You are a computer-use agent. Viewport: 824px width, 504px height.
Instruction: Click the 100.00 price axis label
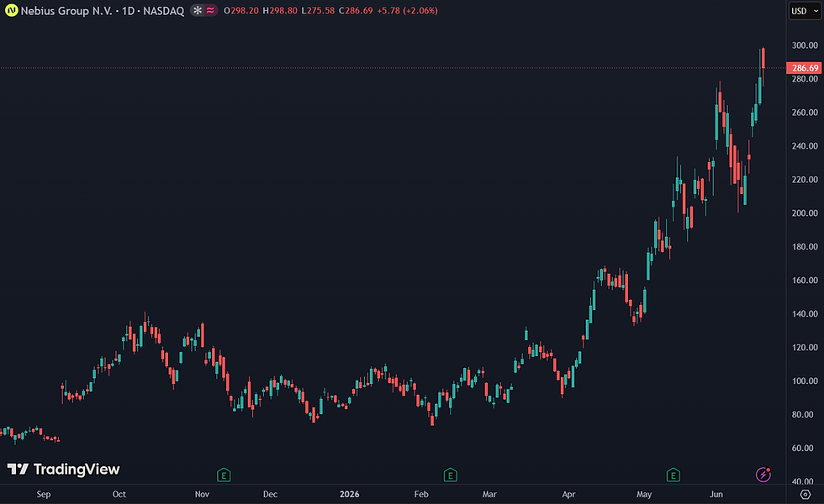(x=805, y=381)
